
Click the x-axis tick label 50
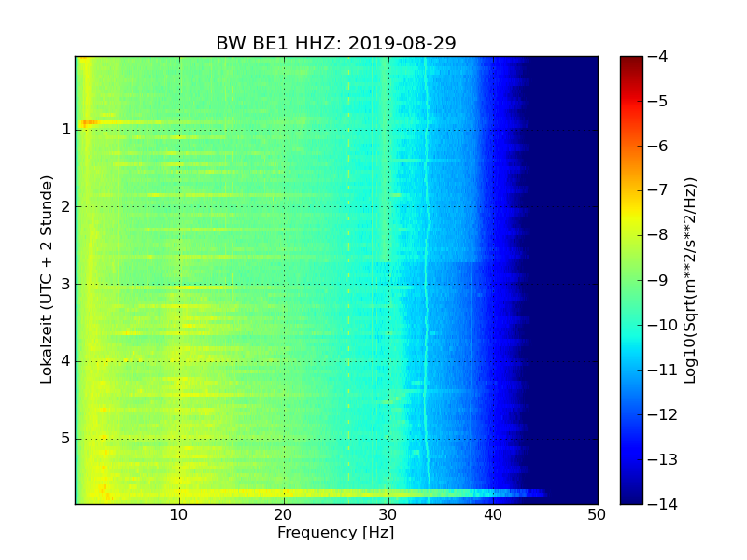coord(597,515)
